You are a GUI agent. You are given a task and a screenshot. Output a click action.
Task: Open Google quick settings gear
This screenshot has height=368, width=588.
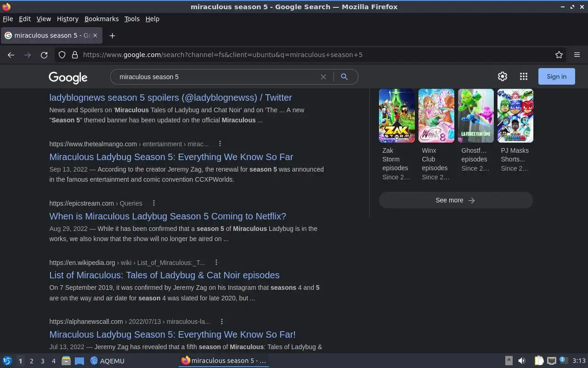pos(503,76)
